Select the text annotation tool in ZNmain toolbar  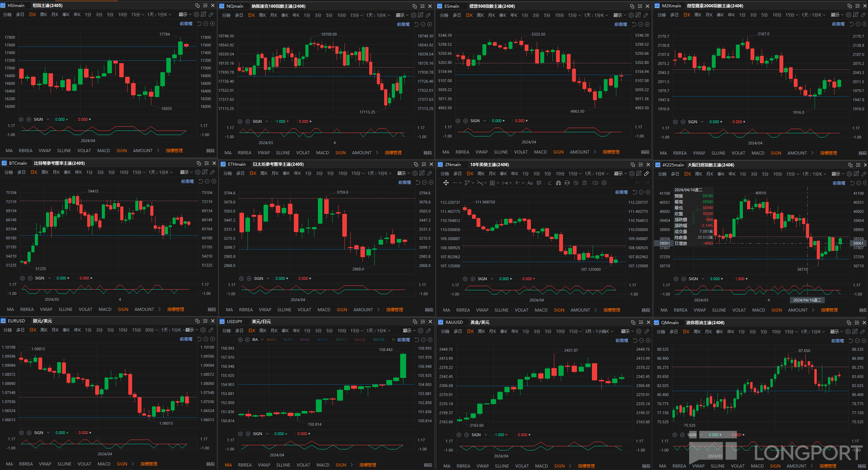pyautogui.click(x=530, y=183)
